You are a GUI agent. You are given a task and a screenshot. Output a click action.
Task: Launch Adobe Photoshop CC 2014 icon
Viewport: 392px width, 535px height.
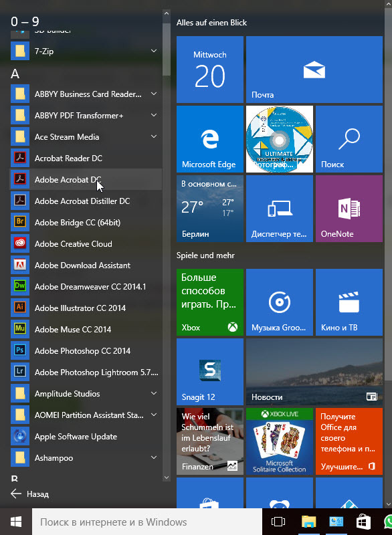pos(20,350)
